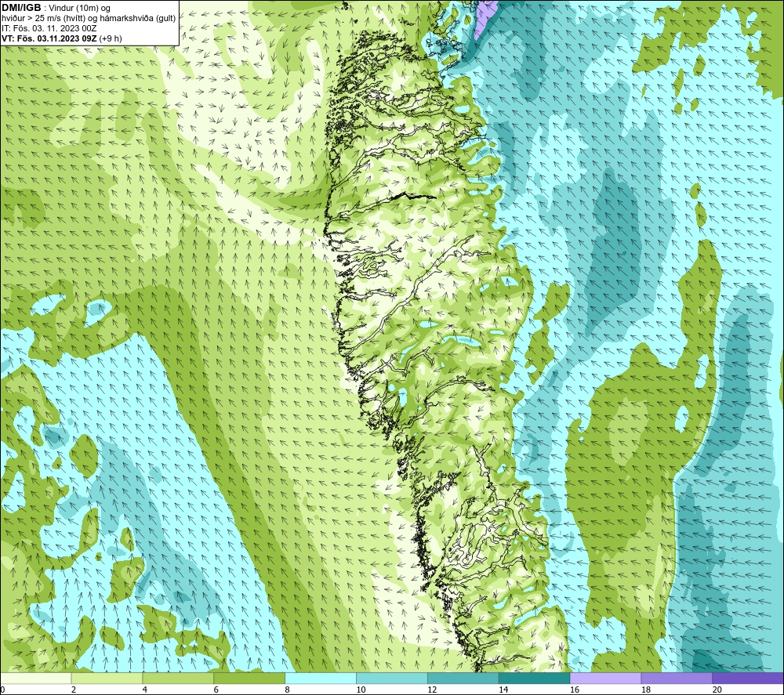The height and width of the screenshot is (695, 784).
Task: Click the legend label "18"
Action: (645, 690)
